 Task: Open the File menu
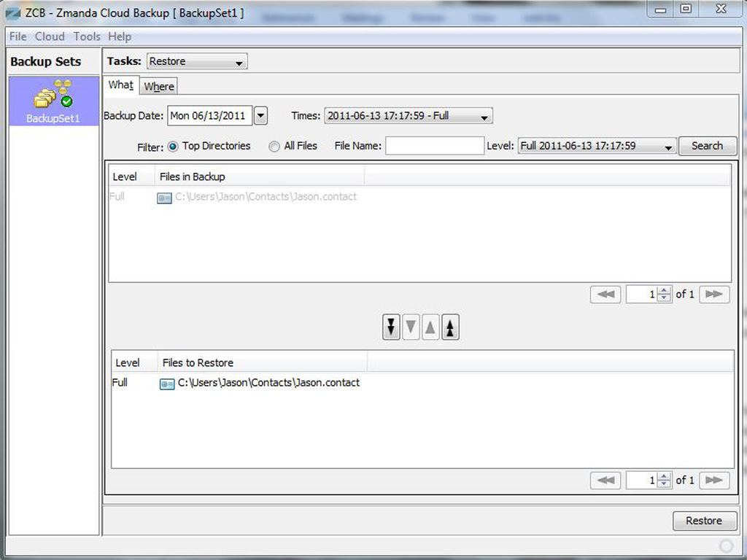(18, 36)
